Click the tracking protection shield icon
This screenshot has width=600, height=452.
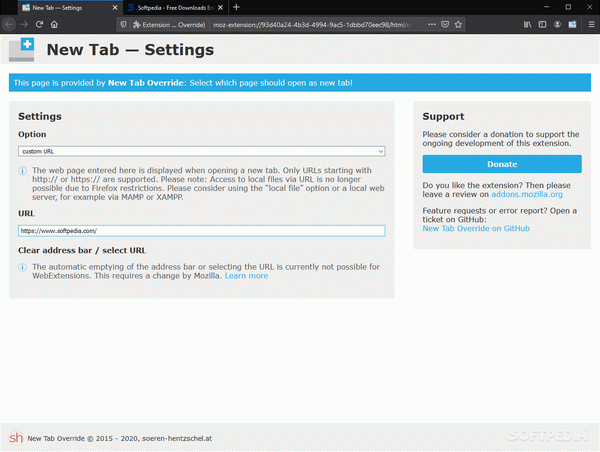123,24
